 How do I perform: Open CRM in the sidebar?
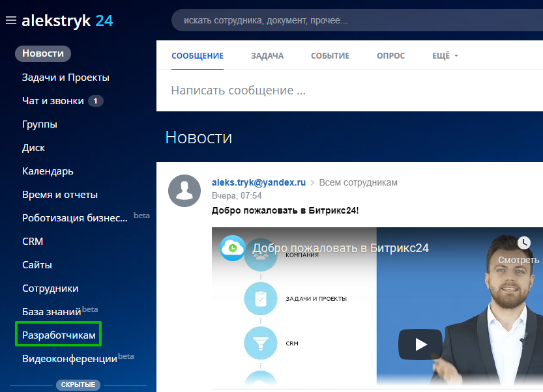(x=33, y=242)
